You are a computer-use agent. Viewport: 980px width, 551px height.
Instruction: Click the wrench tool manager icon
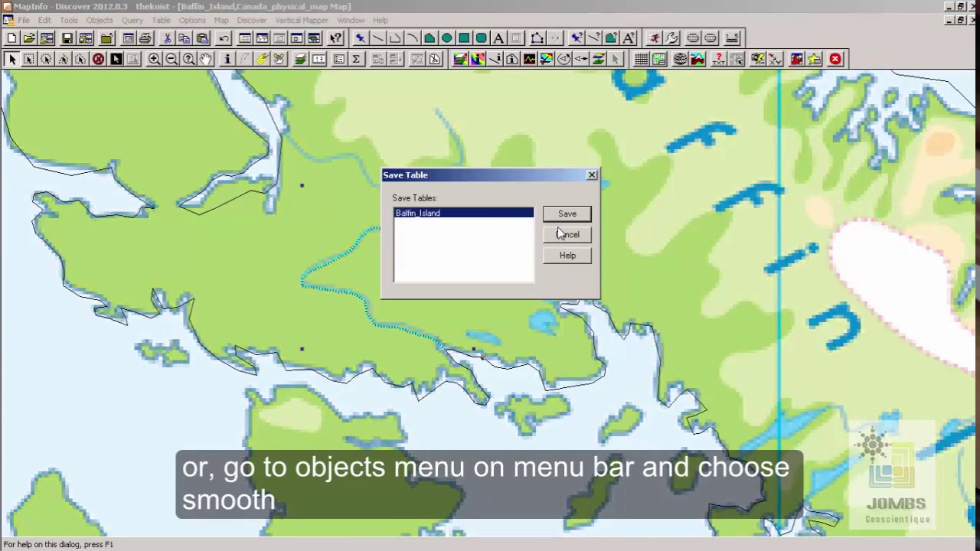click(x=671, y=38)
